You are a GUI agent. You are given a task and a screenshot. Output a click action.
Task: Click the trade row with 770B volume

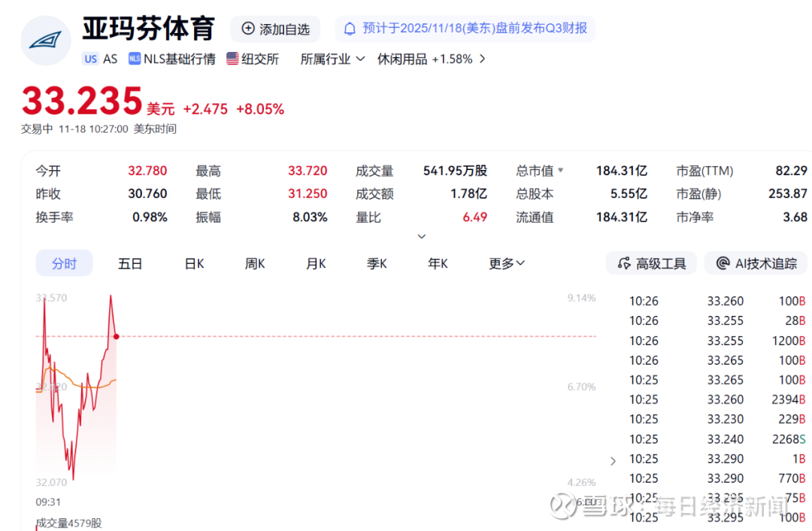[x=717, y=478]
